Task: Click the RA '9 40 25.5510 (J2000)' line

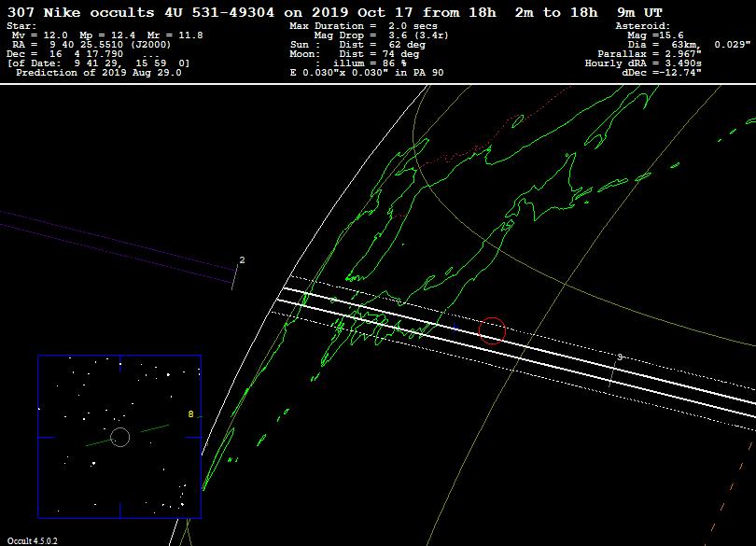Action: [91, 45]
